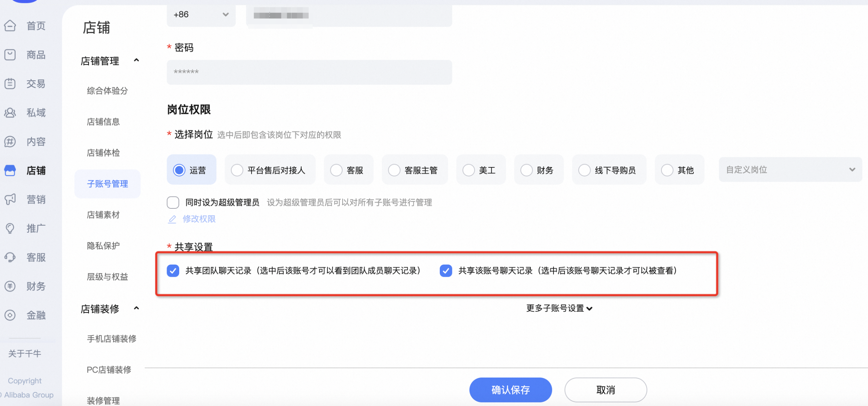Open 店铺信息 menu item

pos(103,122)
